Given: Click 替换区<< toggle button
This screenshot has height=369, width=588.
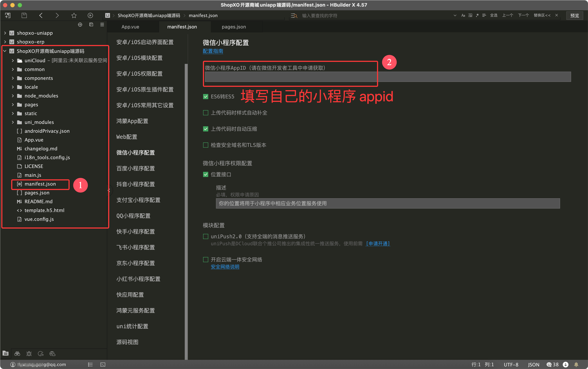Looking at the screenshot, I should [542, 15].
